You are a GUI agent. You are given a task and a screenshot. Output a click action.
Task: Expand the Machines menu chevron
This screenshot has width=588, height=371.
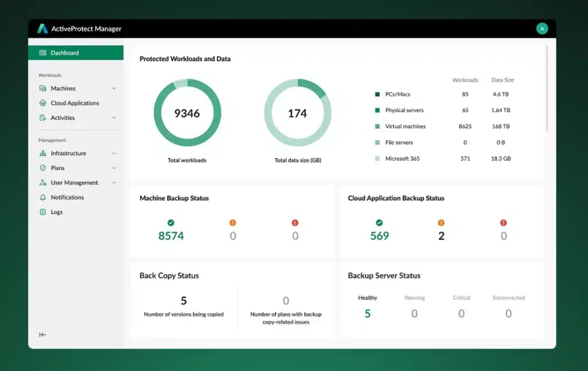[x=114, y=88]
